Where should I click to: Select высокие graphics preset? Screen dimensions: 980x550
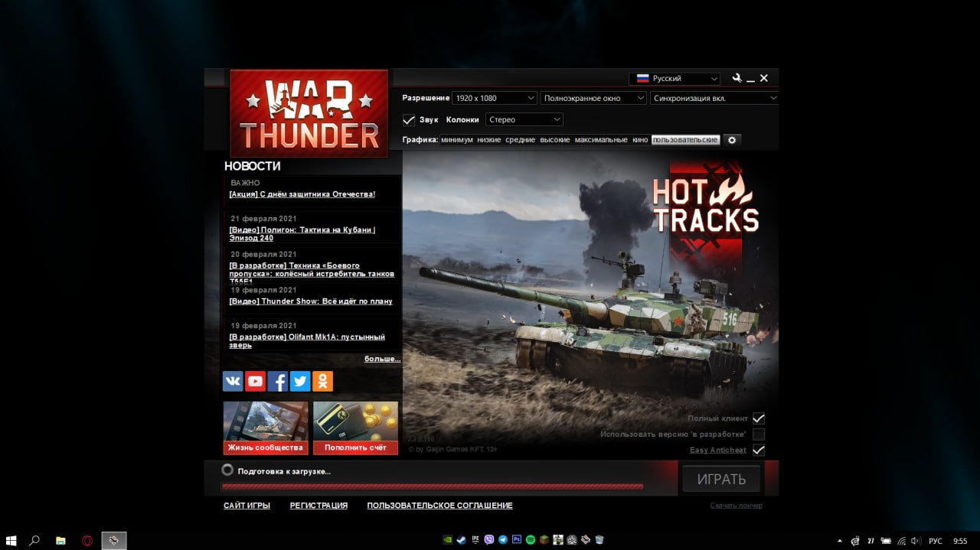(555, 140)
